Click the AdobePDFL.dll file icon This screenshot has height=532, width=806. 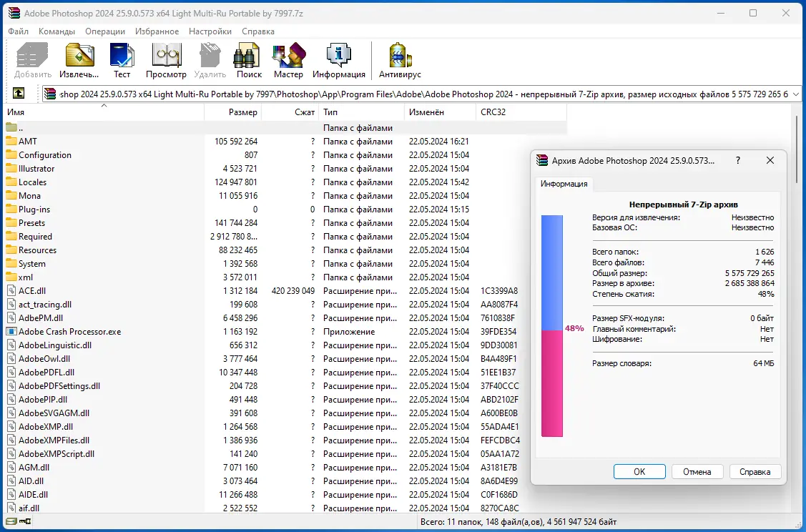11,372
